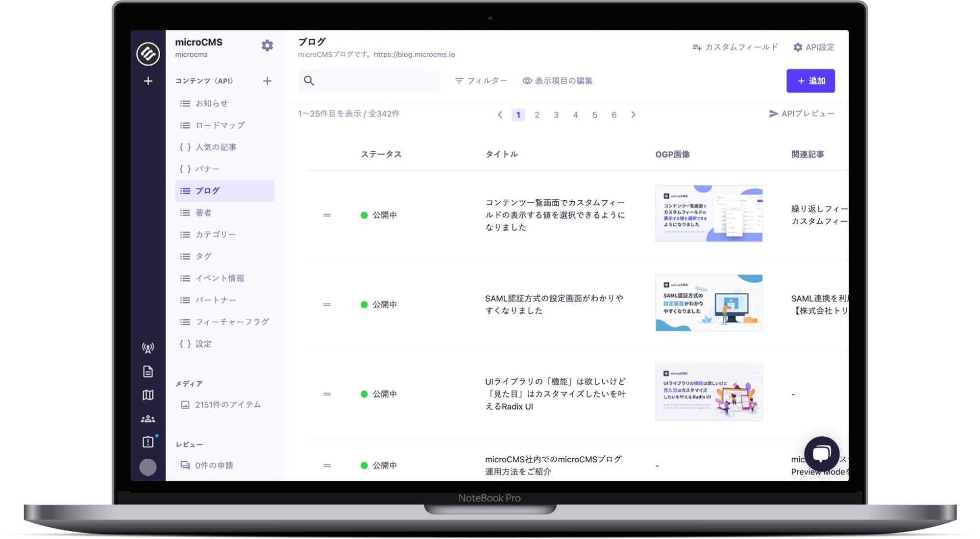Viewport: 980px width, 539px height.
Task: Open service settings gear icon
Action: pyautogui.click(x=267, y=46)
